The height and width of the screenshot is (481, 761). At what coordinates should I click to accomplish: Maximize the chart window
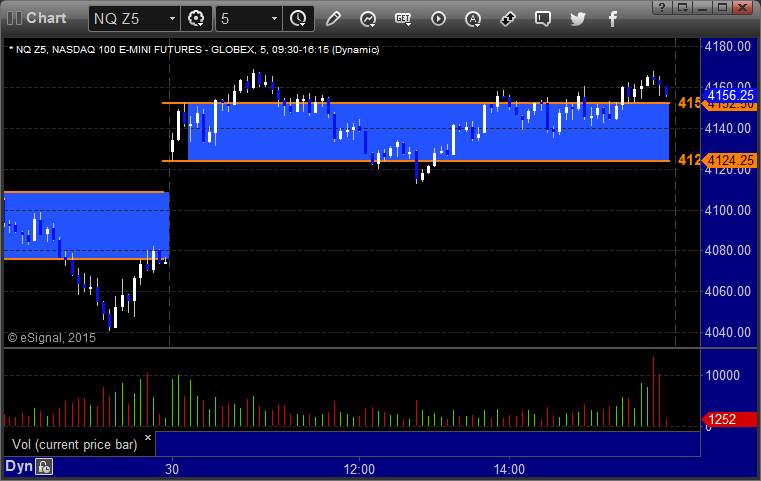(x=722, y=7)
